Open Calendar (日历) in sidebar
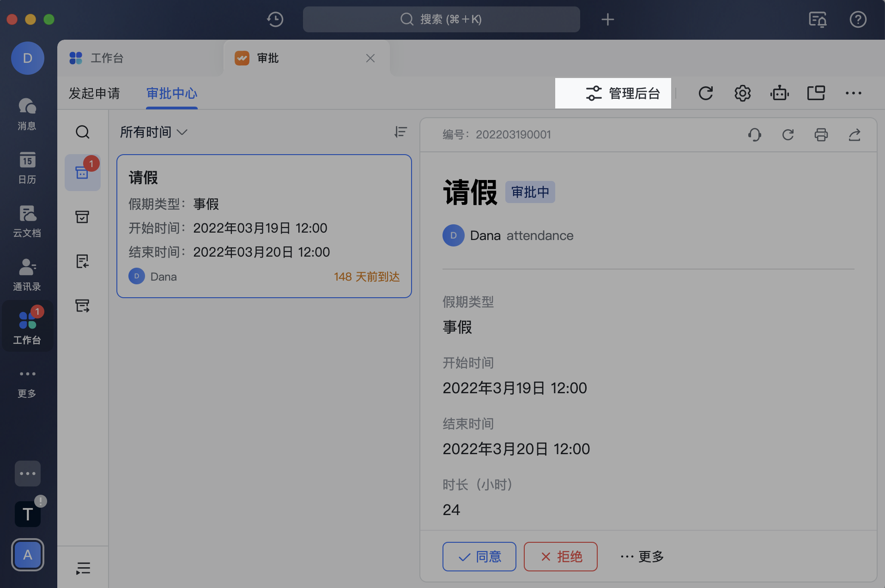Viewport: 885px width, 588px height. click(x=27, y=167)
